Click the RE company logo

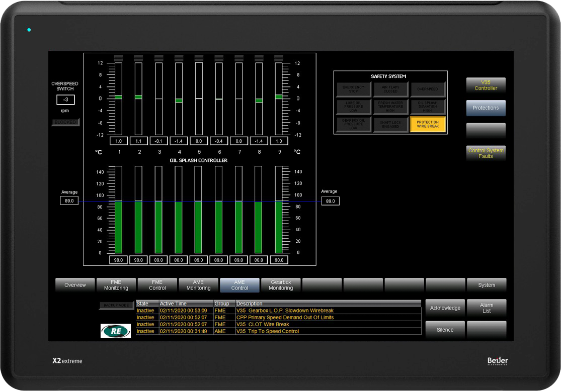click(x=116, y=331)
